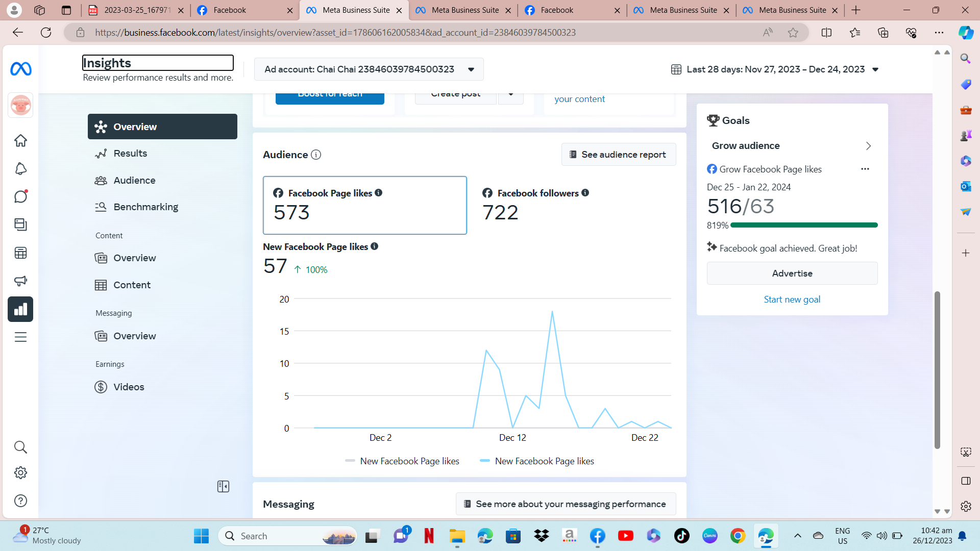
Task: Click the Goals trophy icon
Action: pos(713,120)
